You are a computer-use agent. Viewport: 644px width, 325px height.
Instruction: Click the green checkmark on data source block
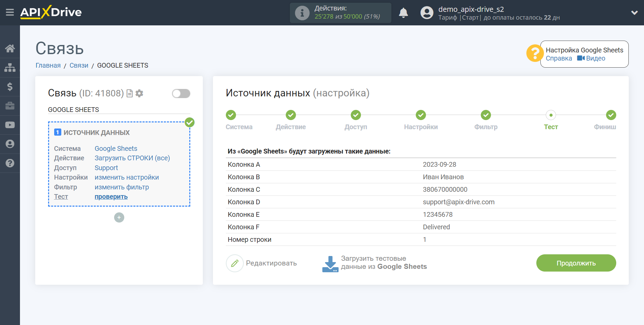click(190, 122)
